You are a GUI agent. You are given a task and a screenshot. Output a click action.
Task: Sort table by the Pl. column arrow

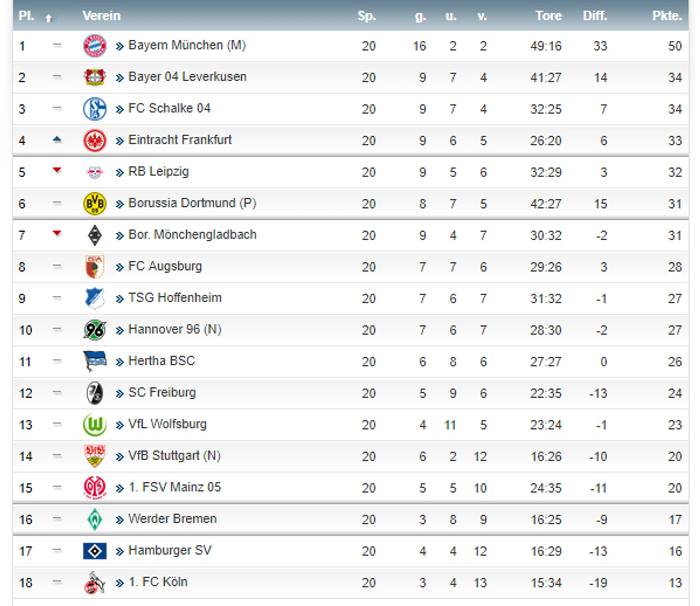[48, 18]
